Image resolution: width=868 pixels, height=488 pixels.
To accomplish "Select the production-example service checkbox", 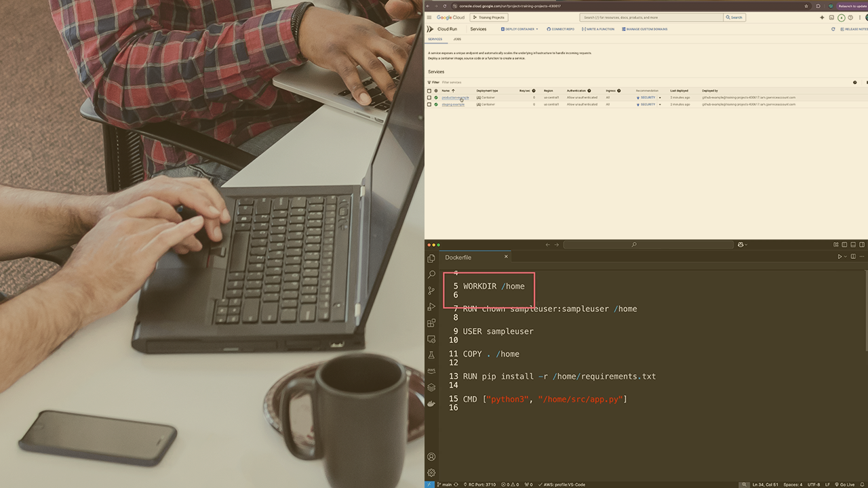I will (429, 98).
